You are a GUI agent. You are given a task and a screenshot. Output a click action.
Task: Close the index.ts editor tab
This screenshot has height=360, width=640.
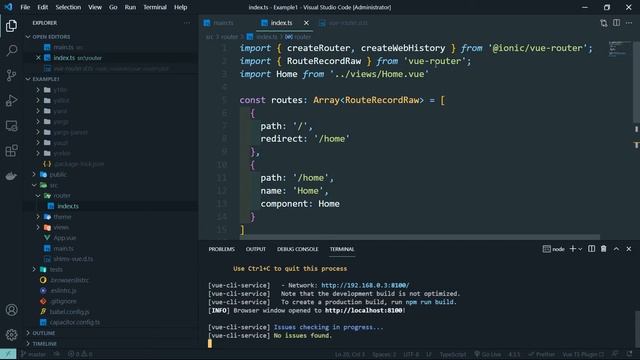[x=306, y=23]
